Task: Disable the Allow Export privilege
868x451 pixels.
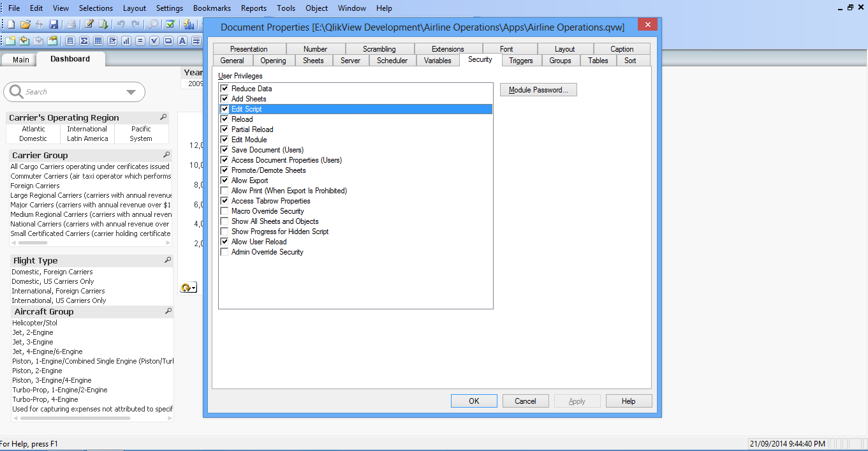Action: pos(224,181)
